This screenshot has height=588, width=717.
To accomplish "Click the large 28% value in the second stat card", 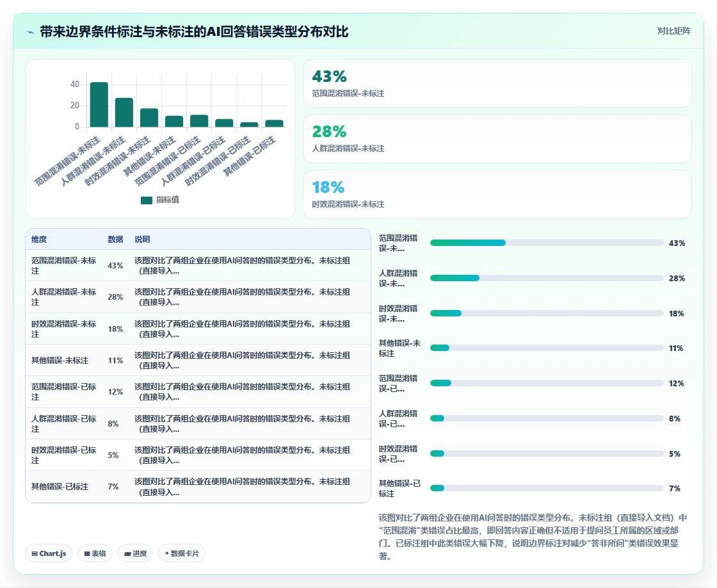I will [329, 132].
